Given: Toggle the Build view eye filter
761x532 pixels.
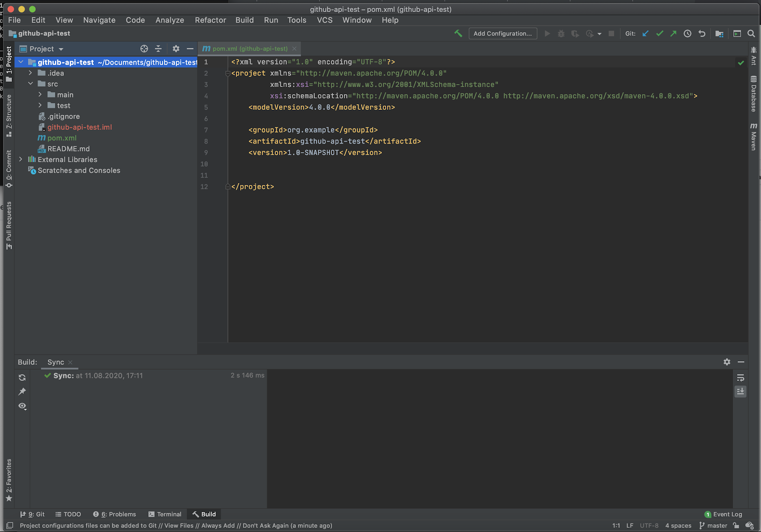Looking at the screenshot, I should coord(22,406).
